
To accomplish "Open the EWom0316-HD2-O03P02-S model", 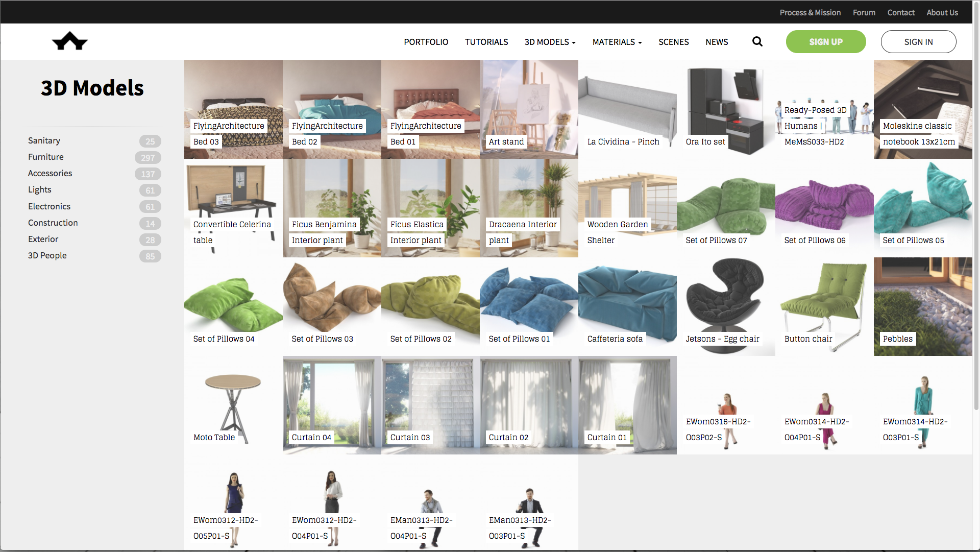I will coord(726,405).
